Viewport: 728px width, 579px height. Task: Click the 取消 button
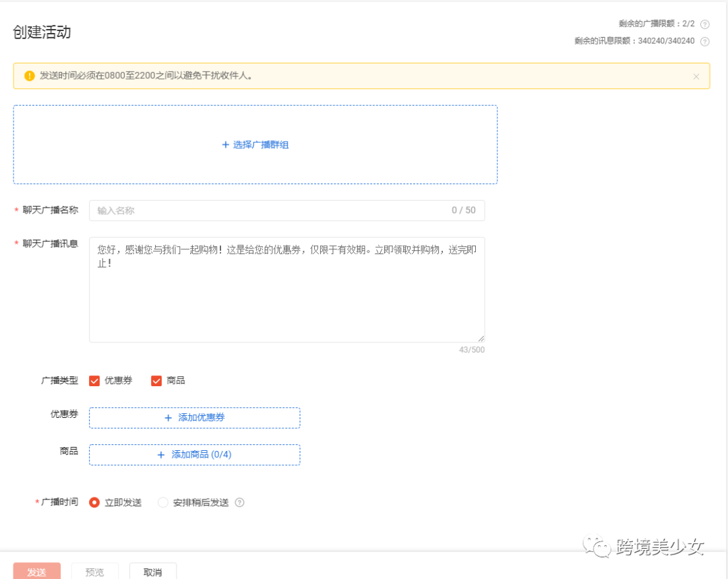(152, 572)
